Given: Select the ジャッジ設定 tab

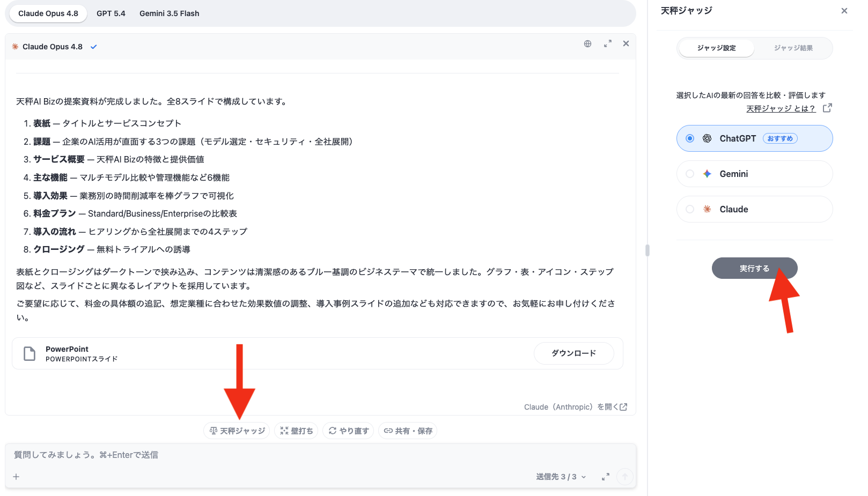Looking at the screenshot, I should point(716,48).
